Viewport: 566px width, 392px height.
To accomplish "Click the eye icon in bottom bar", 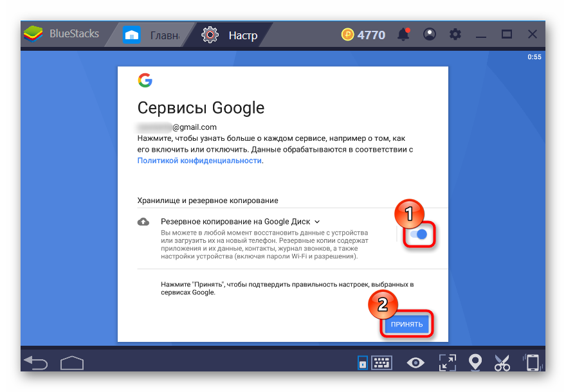I will (x=415, y=363).
